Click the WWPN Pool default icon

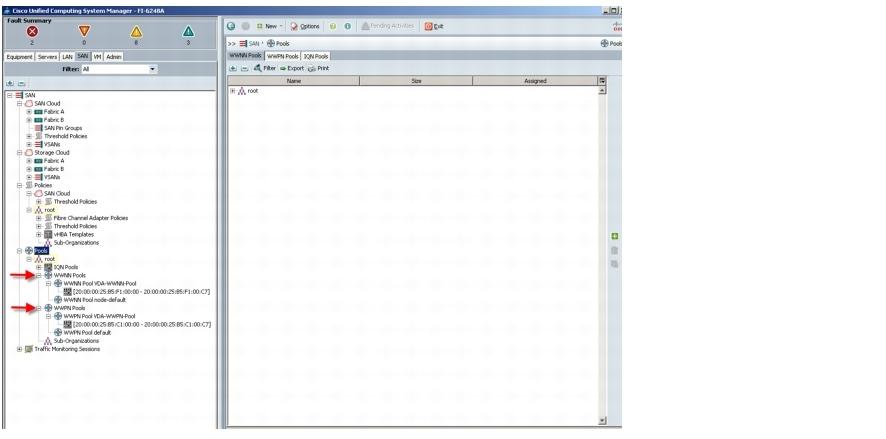58,333
